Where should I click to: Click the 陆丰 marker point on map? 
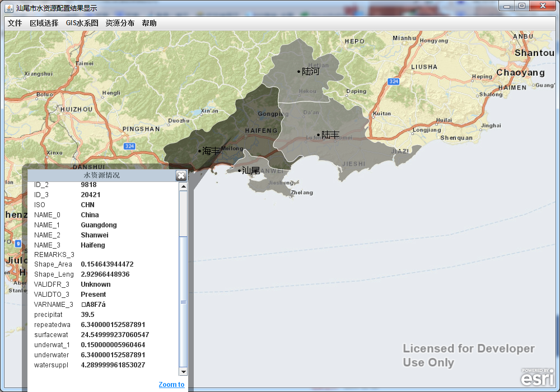coord(319,134)
